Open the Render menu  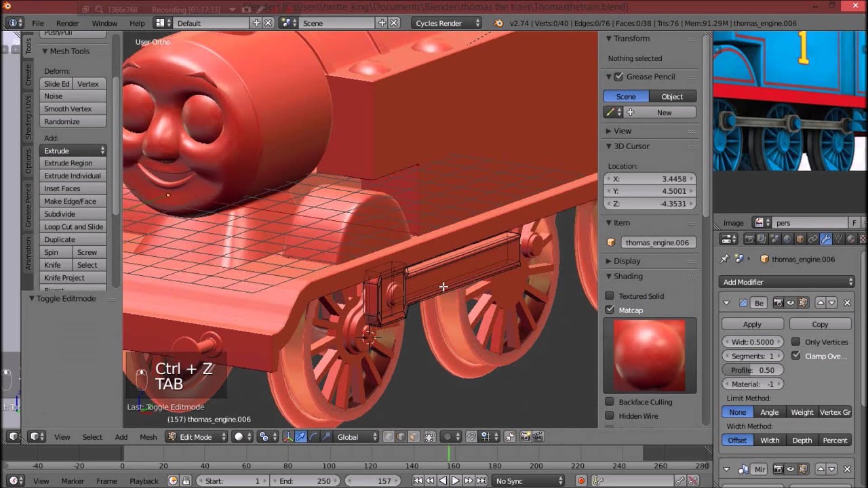[68, 23]
